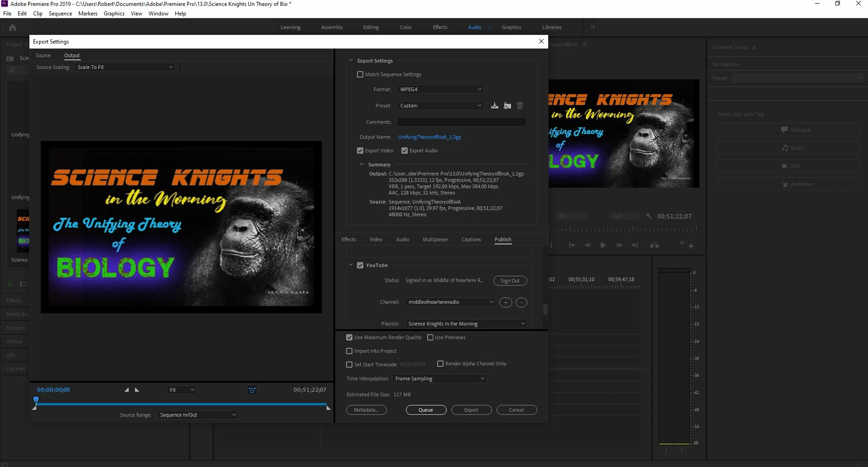Click the blue playhead on export timeline
This screenshot has height=467, width=868.
coord(36,400)
